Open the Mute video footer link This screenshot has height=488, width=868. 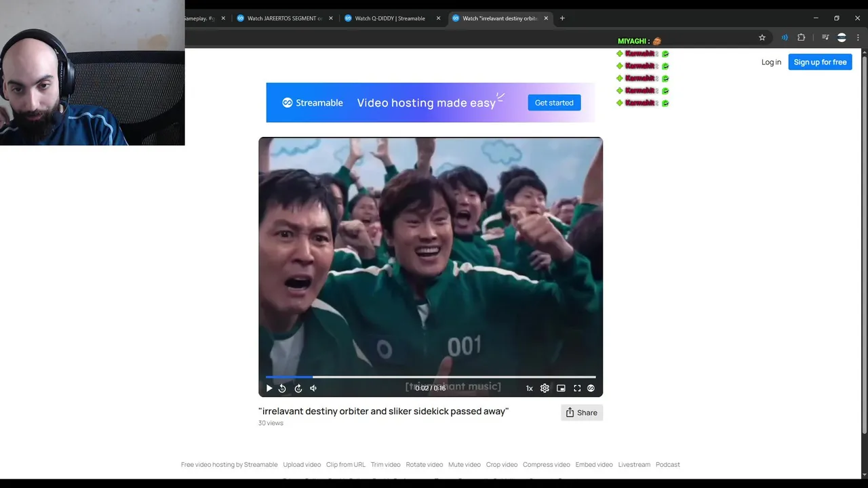pyautogui.click(x=465, y=465)
